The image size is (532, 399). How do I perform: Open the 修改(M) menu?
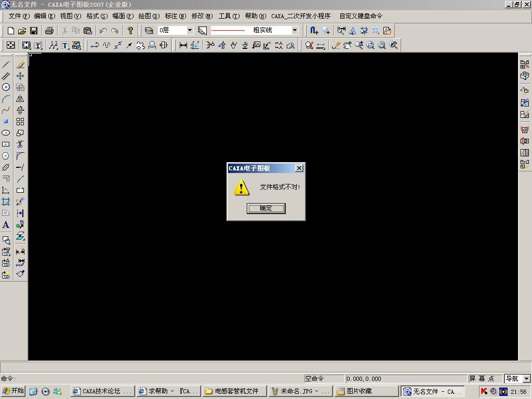point(202,16)
